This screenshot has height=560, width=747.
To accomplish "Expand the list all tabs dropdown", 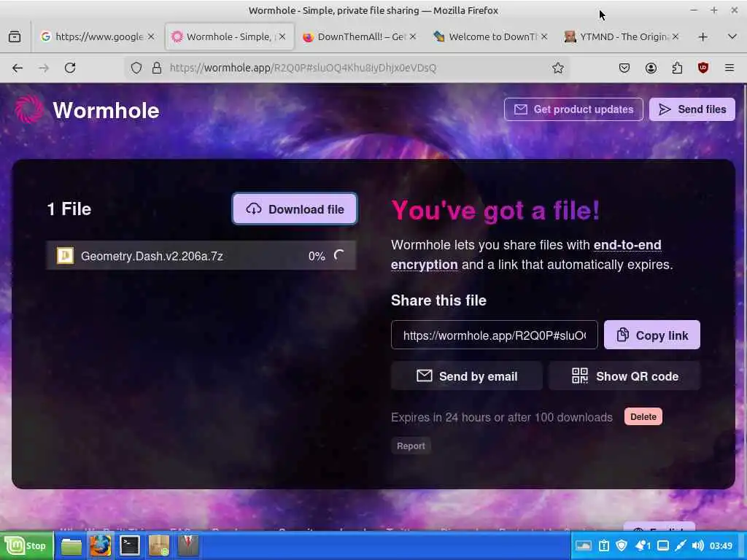I will (x=732, y=36).
